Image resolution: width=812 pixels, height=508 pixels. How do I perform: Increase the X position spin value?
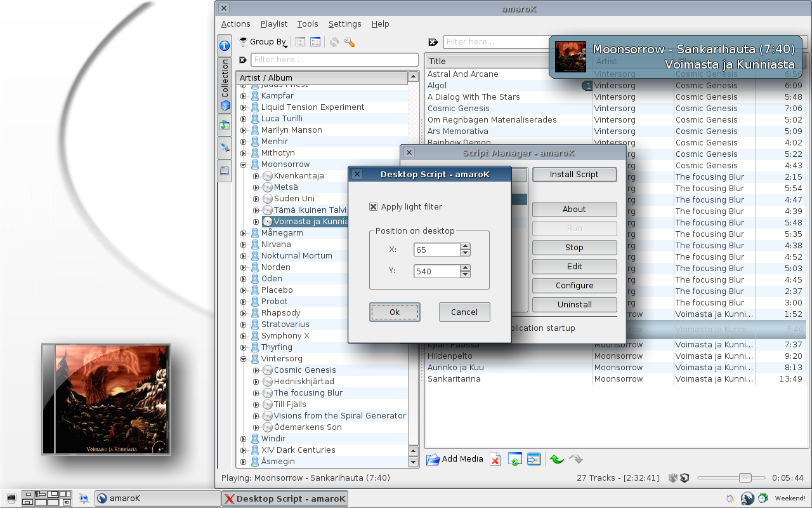[x=466, y=246]
